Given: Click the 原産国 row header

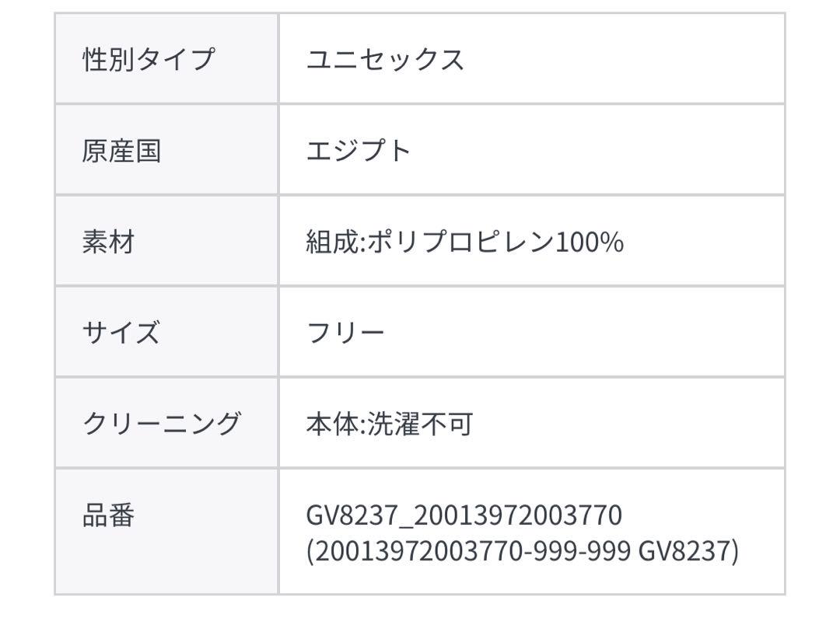Looking at the screenshot, I should coord(166,150).
